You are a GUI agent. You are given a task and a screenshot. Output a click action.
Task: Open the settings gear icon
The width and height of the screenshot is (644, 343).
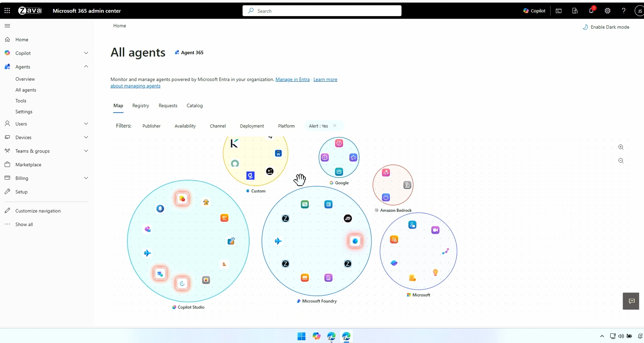tap(607, 11)
